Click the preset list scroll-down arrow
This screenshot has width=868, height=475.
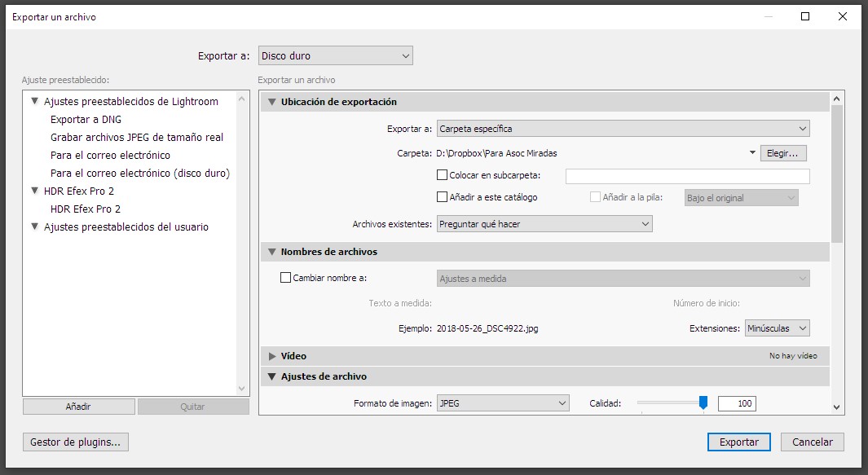241,389
